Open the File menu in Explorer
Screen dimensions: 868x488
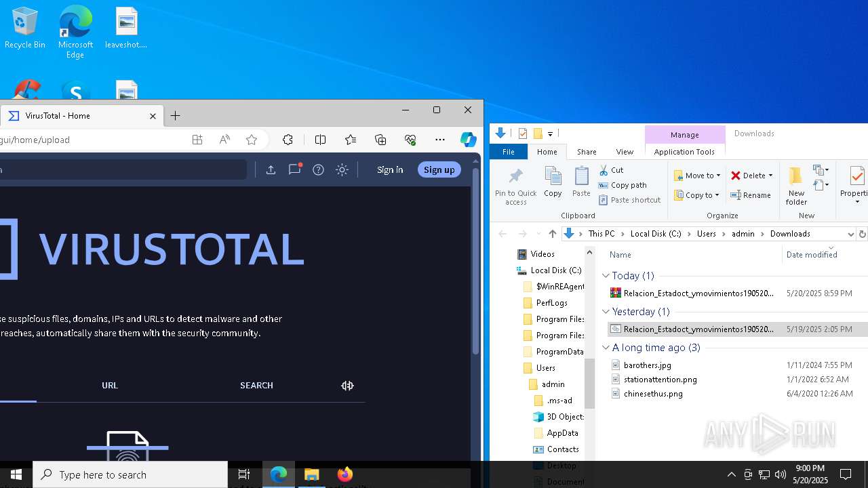point(508,152)
